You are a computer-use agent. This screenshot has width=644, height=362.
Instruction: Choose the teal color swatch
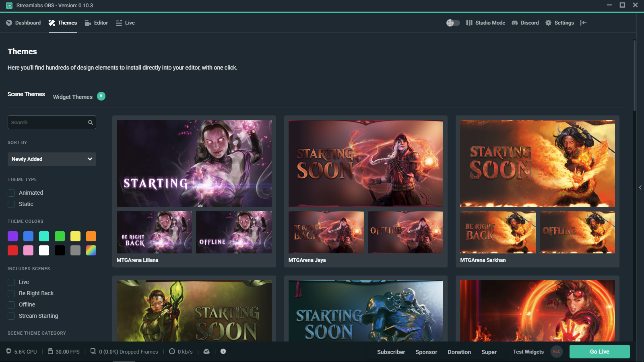[44, 236]
